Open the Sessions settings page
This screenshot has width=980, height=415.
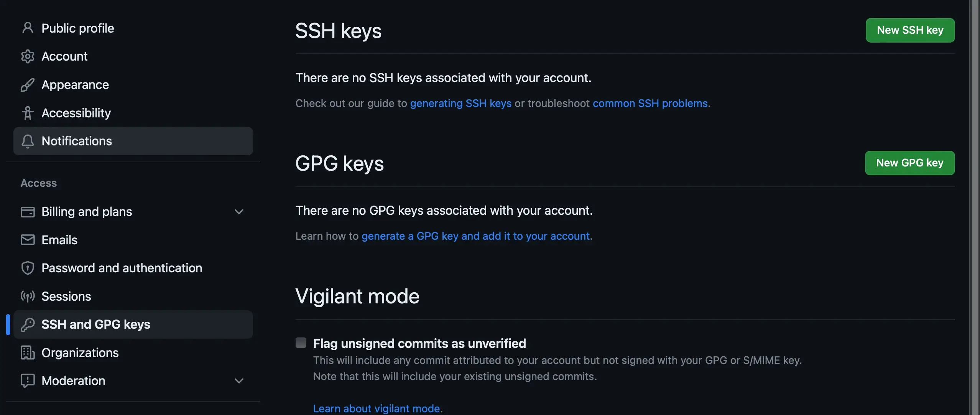[66, 296]
